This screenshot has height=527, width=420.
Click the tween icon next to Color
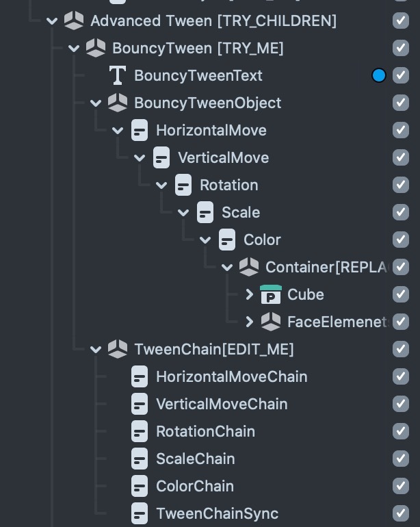pos(227,240)
